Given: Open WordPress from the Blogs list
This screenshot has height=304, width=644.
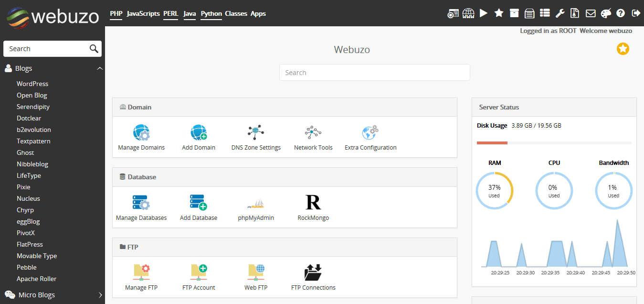Looking at the screenshot, I should tap(32, 84).
